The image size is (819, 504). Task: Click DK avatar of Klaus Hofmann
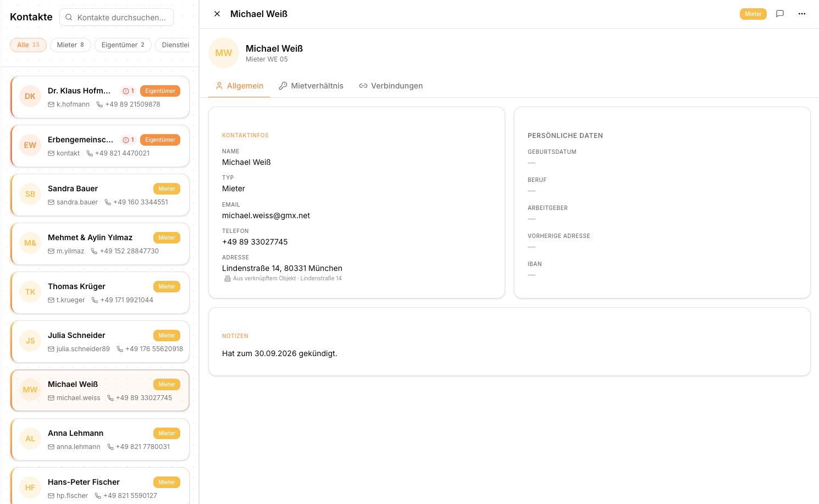[30, 96]
